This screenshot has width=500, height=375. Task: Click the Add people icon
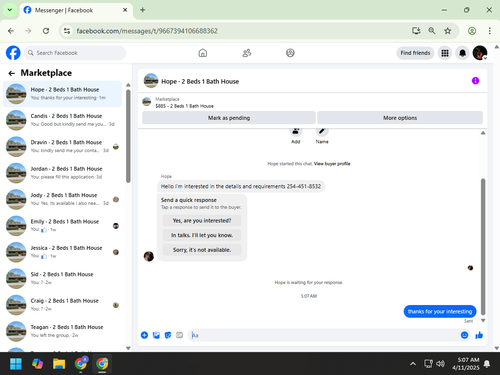coord(296,131)
